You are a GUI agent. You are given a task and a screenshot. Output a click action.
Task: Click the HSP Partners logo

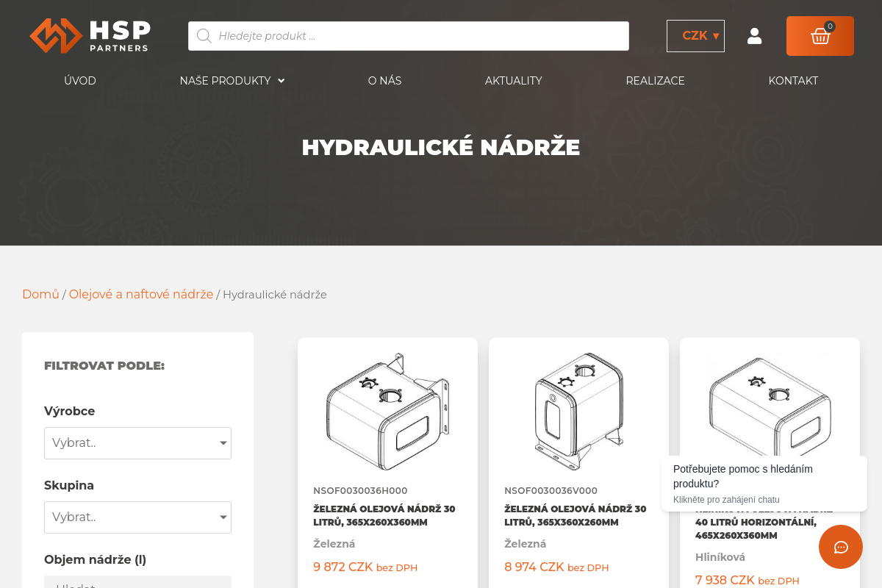point(90,35)
